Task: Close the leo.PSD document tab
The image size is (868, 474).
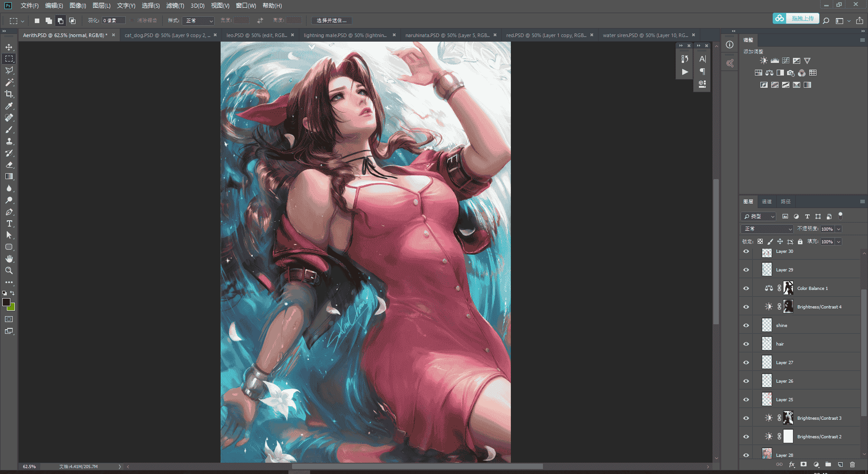Action: click(292, 35)
